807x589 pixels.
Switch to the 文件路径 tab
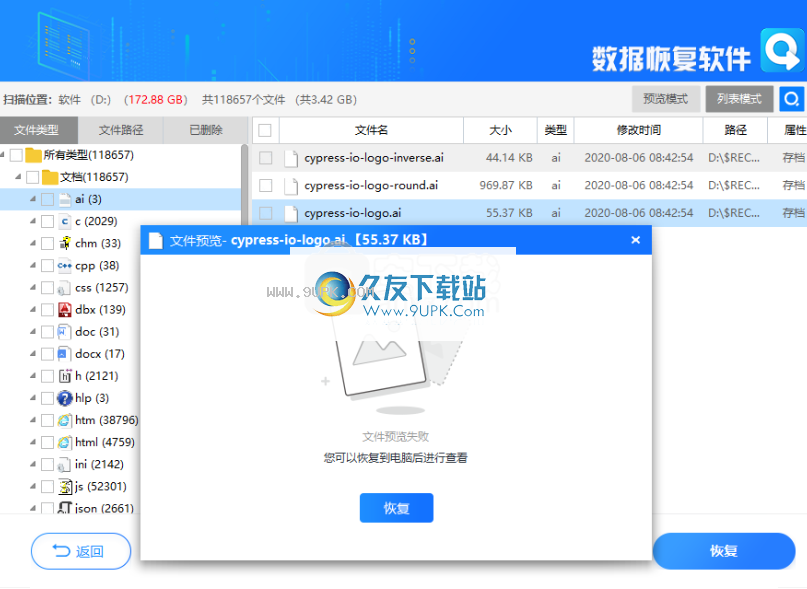[120, 130]
